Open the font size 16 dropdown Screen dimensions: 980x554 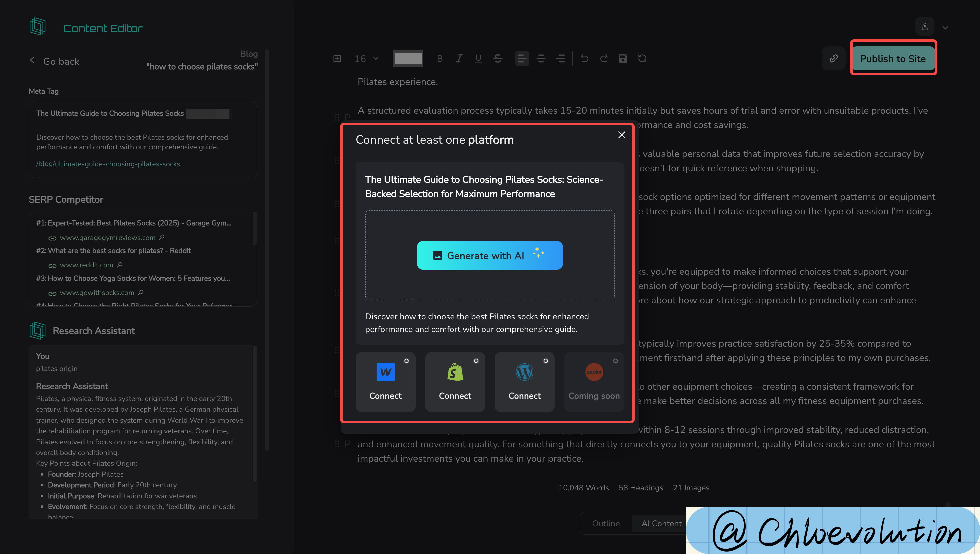click(x=366, y=59)
